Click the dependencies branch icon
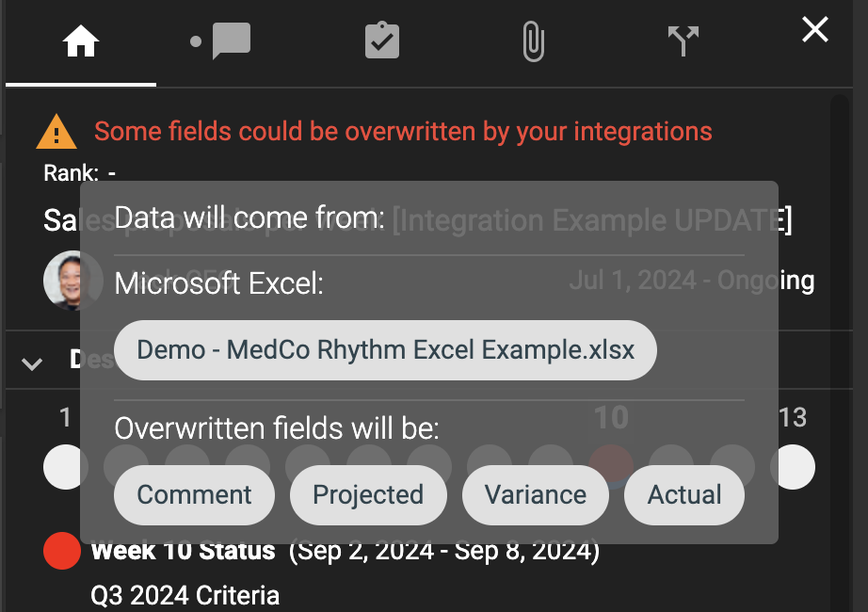This screenshot has width=868, height=612. click(683, 40)
